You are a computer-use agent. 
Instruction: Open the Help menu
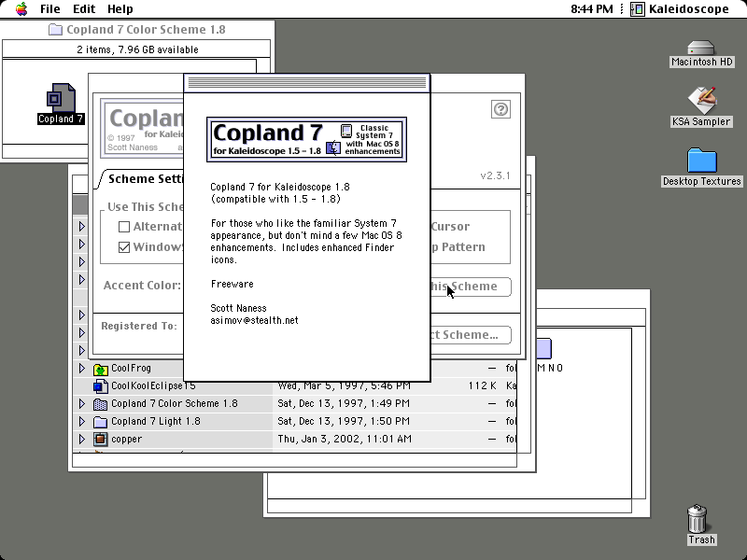[120, 9]
